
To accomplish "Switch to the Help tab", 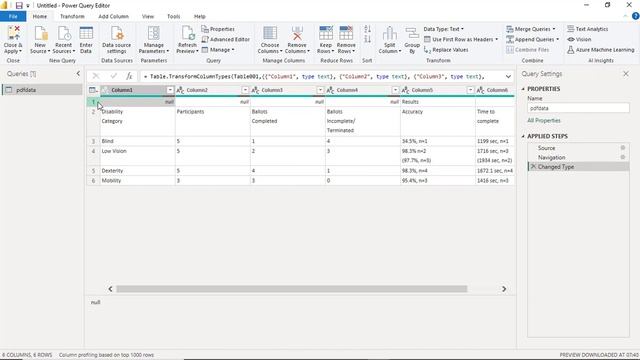I will click(200, 16).
